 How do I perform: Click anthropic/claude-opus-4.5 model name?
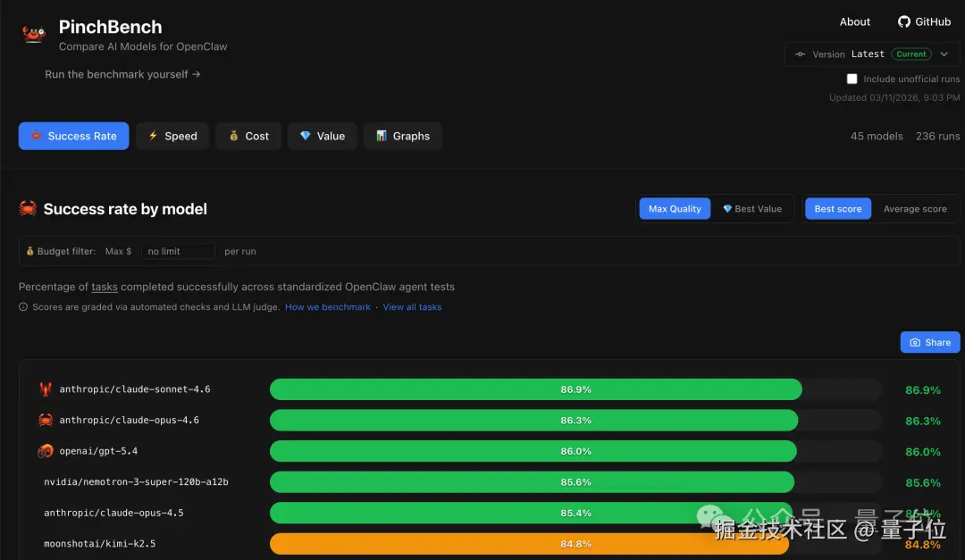[113, 513]
